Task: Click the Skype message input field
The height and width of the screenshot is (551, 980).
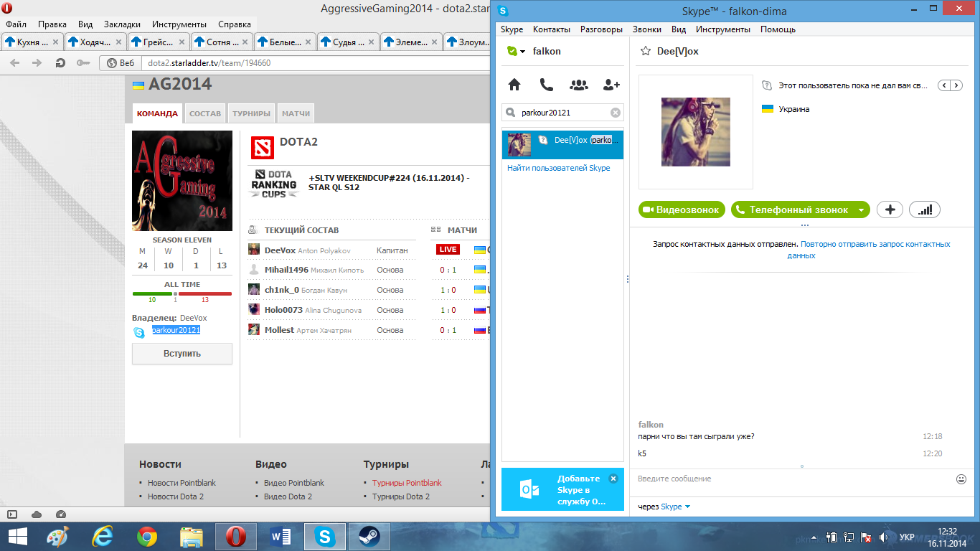Action: [793, 479]
